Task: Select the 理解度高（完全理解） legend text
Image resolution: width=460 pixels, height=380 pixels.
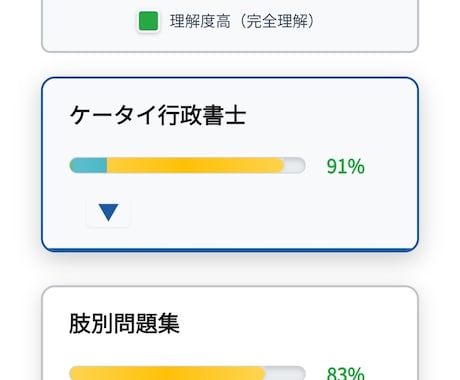Action: tap(242, 21)
